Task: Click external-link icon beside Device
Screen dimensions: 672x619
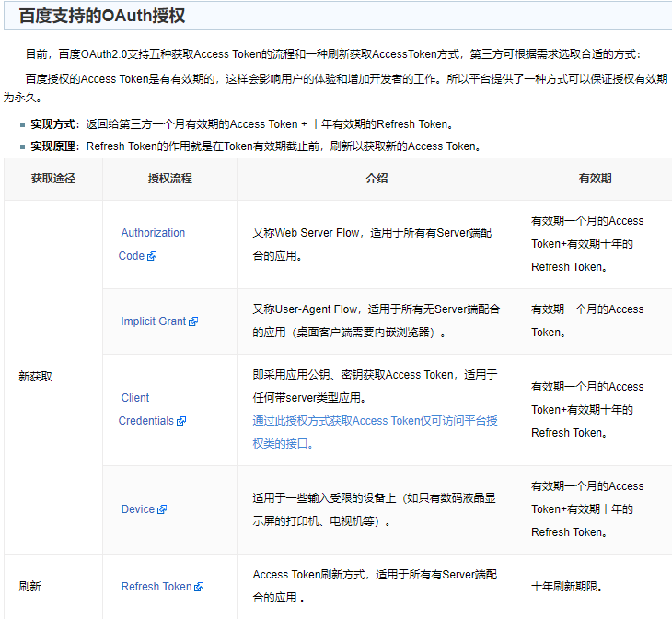Action: (162, 509)
